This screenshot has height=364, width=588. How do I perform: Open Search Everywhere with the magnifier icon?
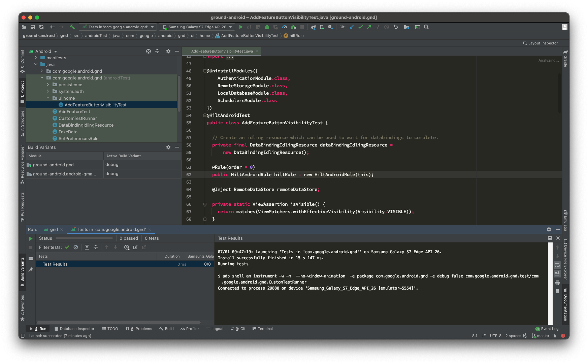(x=426, y=27)
